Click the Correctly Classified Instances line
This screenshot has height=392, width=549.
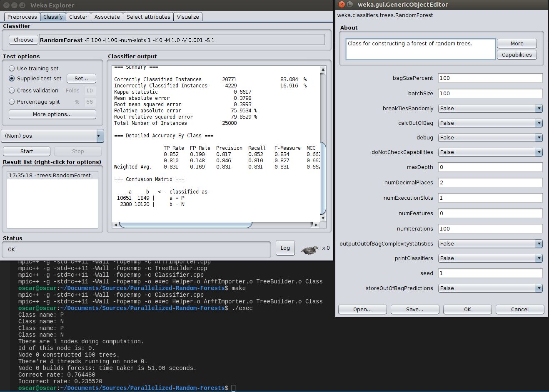pyautogui.click(x=210, y=79)
